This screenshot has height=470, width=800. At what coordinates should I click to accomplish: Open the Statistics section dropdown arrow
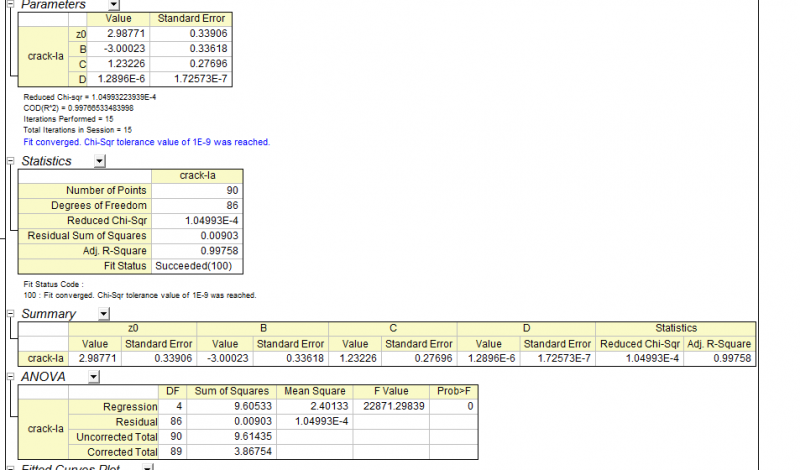click(x=99, y=161)
